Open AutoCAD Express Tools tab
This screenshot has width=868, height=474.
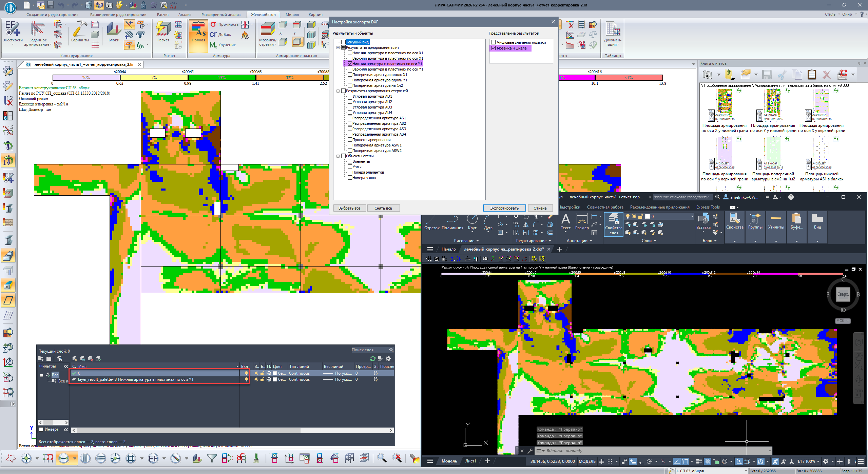708,207
